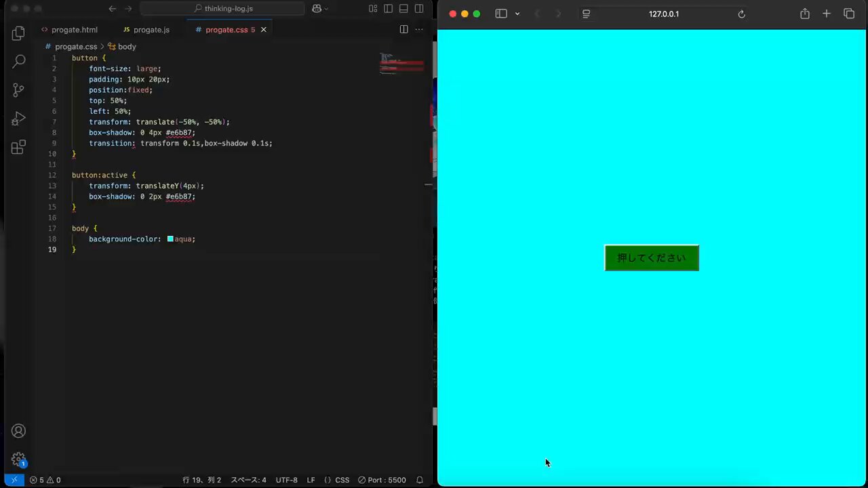Open the notifications bell in status bar

coord(420,480)
